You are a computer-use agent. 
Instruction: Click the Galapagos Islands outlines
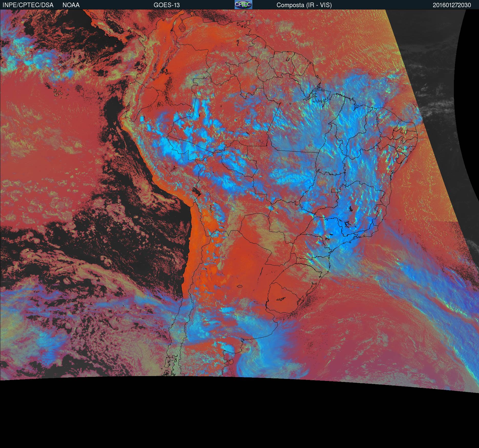(59, 93)
